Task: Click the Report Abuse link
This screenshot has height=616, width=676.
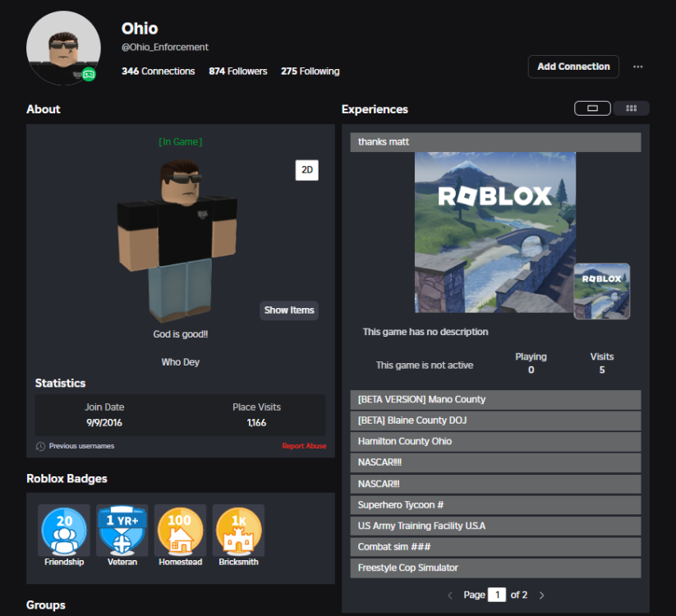Action: tap(304, 446)
